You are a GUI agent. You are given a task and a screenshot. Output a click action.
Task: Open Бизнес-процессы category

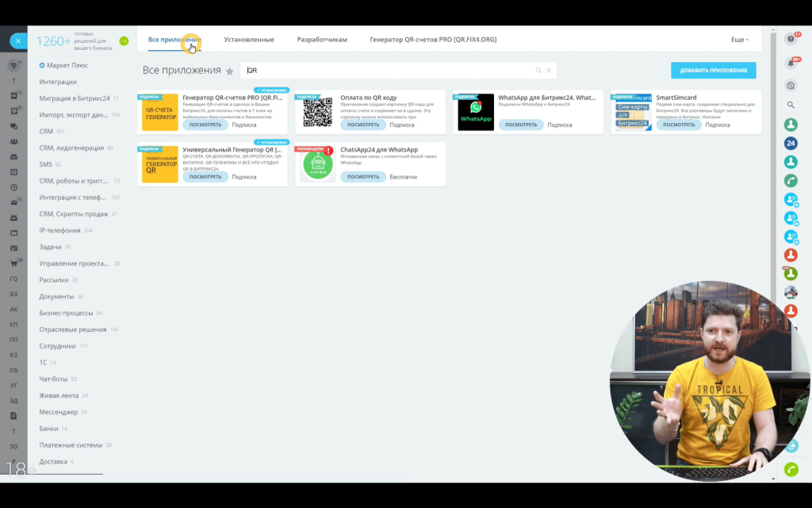pos(66,313)
